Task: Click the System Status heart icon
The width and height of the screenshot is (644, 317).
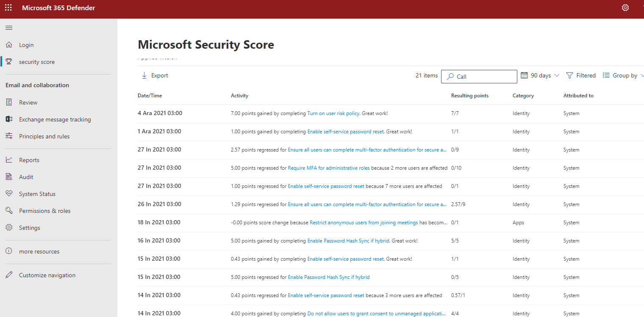Action: (x=9, y=194)
